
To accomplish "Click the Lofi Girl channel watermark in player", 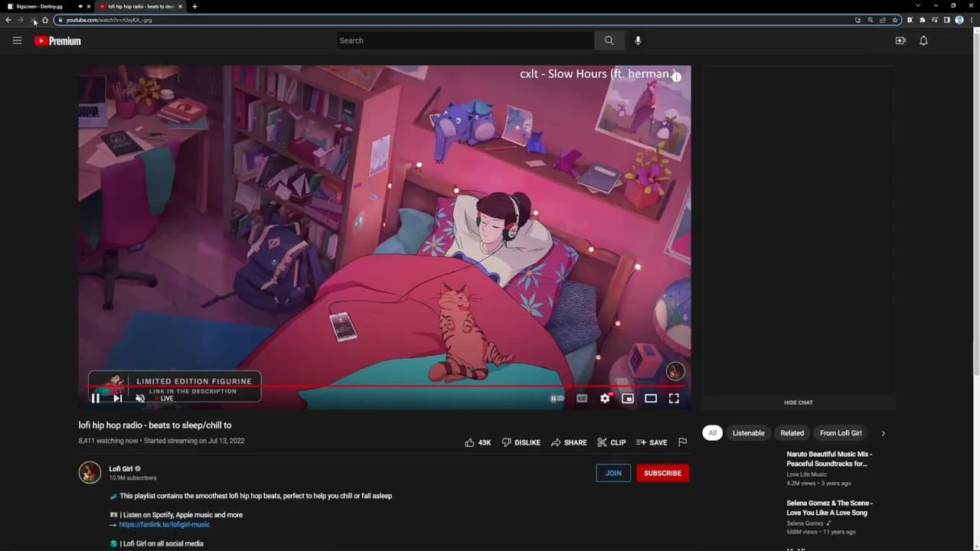I will (x=675, y=371).
